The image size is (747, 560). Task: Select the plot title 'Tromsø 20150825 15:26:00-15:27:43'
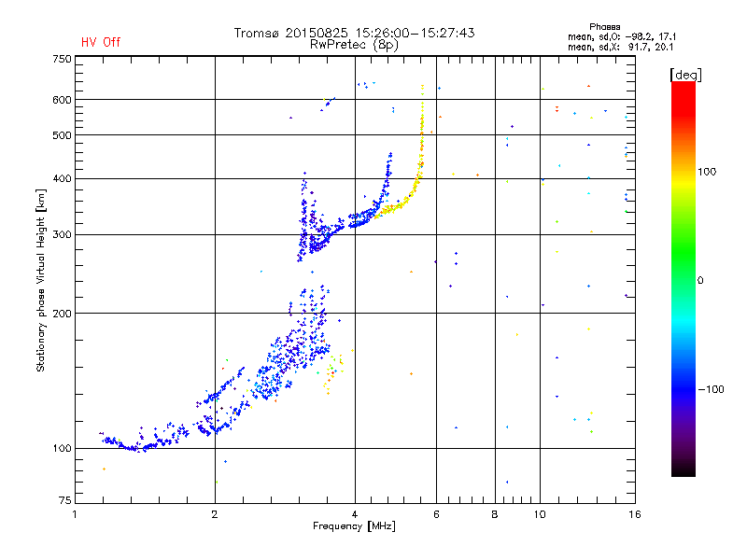pos(354,33)
